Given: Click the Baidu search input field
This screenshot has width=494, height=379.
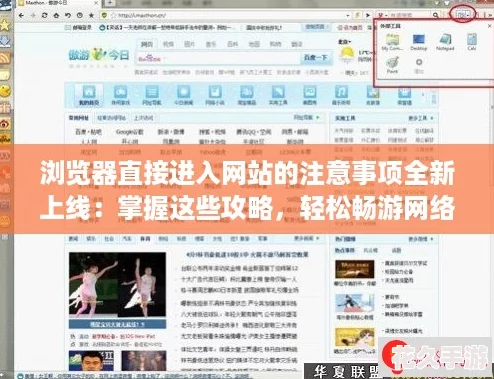Looking at the screenshot, I should 218,58.
